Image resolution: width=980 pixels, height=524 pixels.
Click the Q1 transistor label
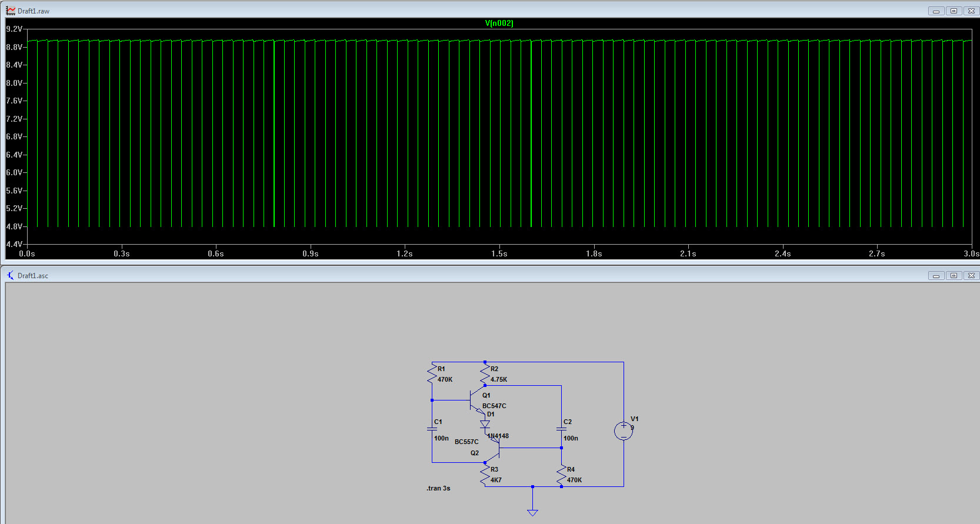(486, 395)
